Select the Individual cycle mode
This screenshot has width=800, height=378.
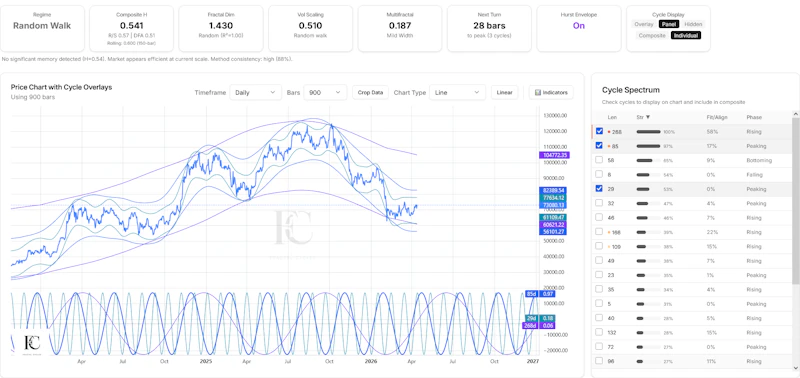(686, 35)
